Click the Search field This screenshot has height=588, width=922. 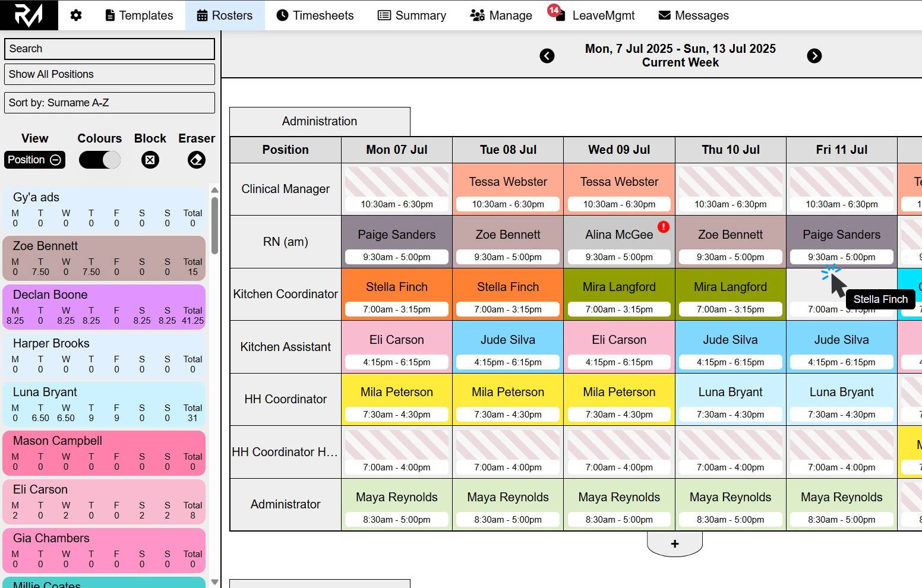[109, 49]
